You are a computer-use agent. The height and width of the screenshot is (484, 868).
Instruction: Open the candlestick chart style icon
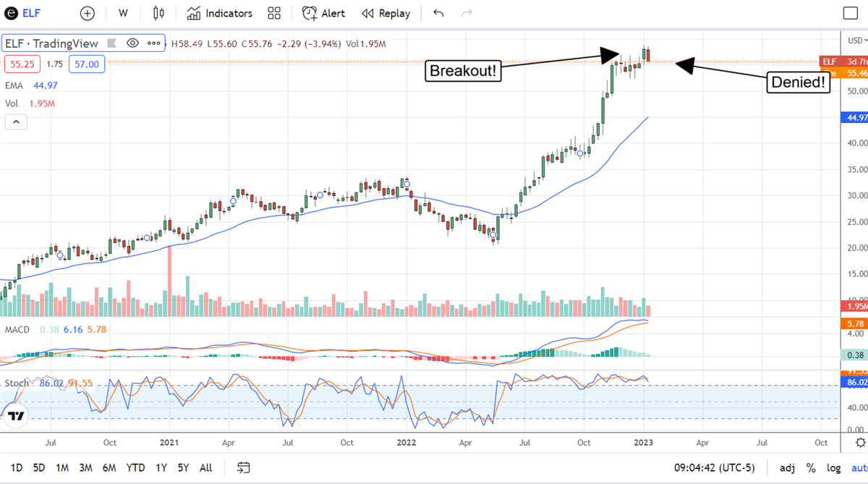click(158, 13)
